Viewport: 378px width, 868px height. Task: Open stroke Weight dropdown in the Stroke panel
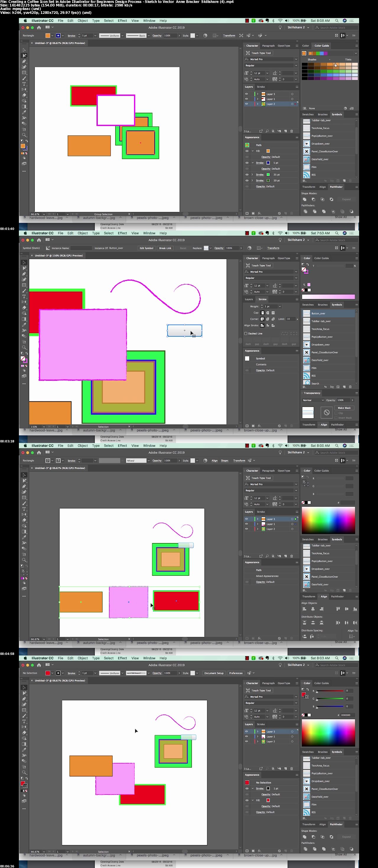coord(280,306)
